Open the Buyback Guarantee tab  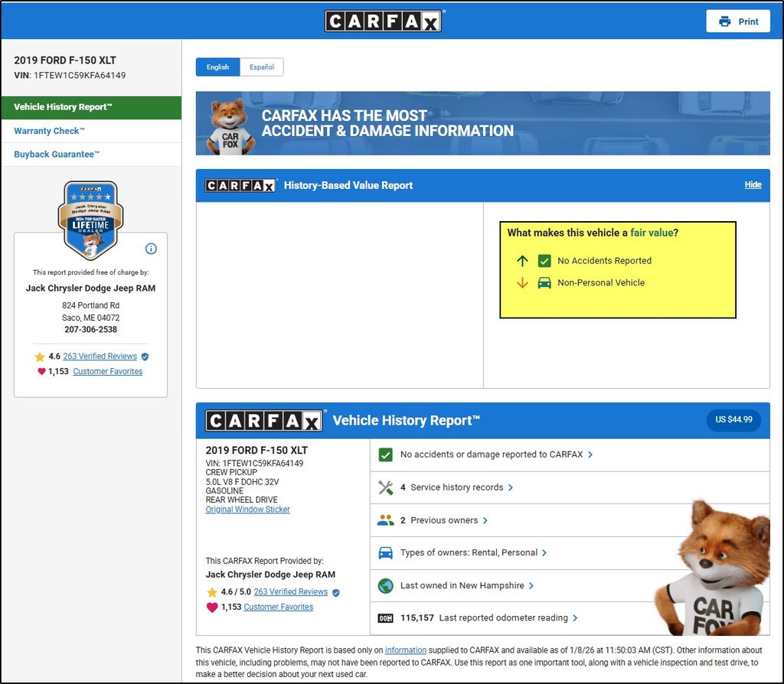point(57,155)
